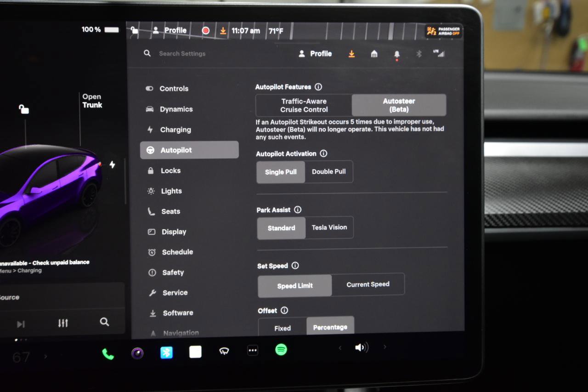Screen dimensions: 588x392
Task: Choose Tesla Vision Park Assist
Action: click(329, 227)
